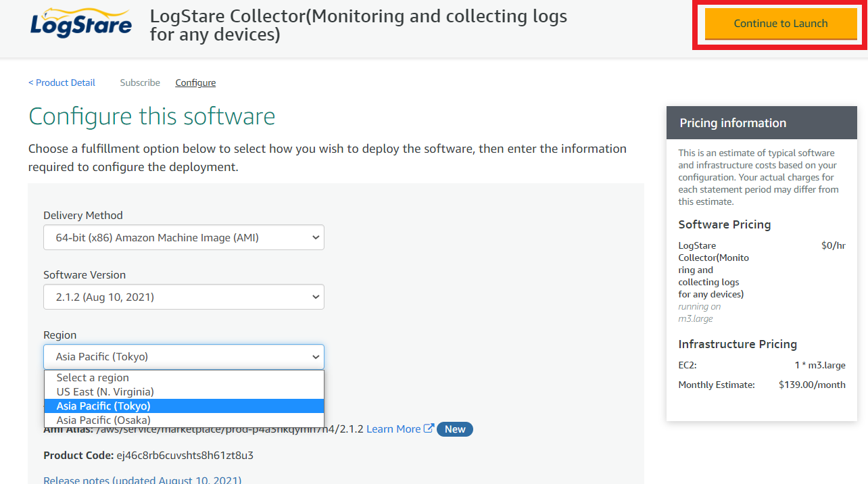Open the Learn More link
The height and width of the screenshot is (484, 868).
(393, 429)
